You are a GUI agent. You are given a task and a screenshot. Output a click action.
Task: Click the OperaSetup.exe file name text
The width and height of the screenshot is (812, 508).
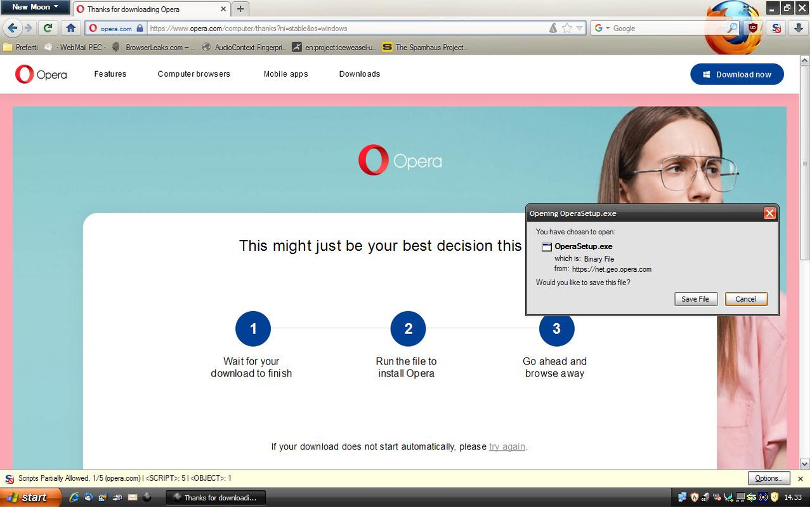(x=584, y=246)
